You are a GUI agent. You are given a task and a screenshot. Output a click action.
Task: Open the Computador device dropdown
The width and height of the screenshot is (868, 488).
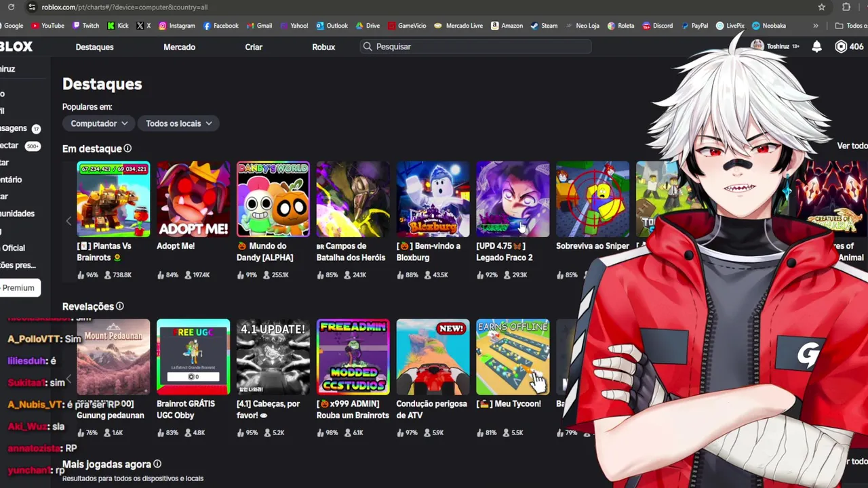pyautogui.click(x=99, y=123)
